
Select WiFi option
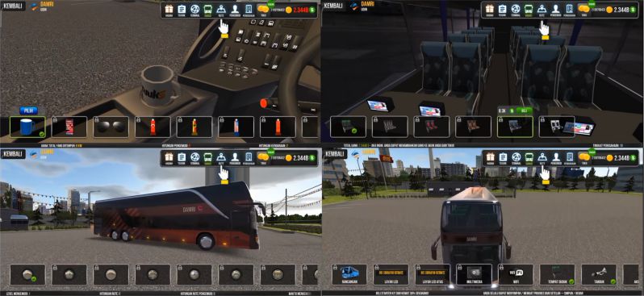516,274
